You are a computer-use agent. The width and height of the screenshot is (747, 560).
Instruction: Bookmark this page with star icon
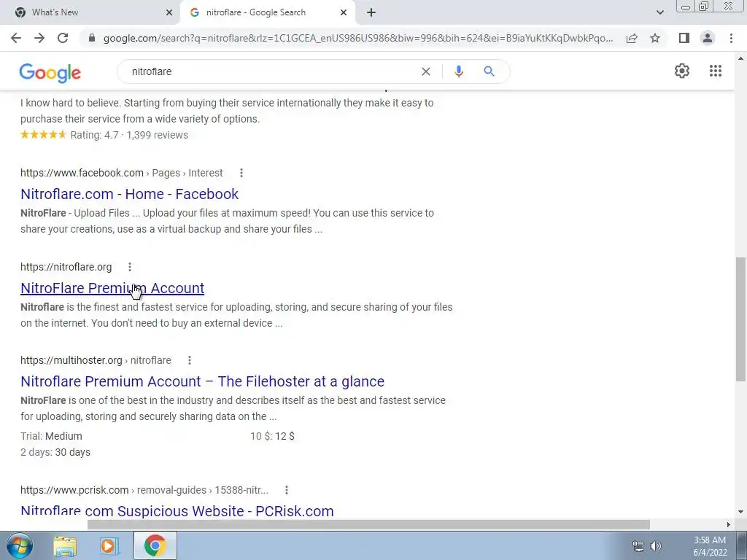(x=655, y=38)
